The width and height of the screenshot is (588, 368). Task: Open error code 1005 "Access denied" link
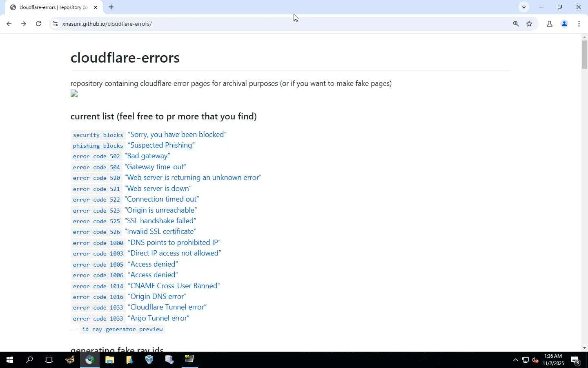pyautogui.click(x=153, y=264)
